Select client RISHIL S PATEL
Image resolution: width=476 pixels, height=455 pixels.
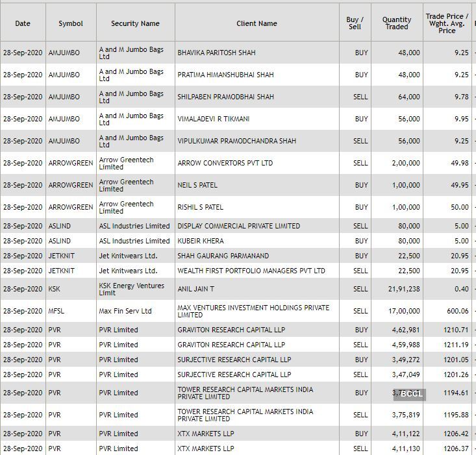(201, 207)
